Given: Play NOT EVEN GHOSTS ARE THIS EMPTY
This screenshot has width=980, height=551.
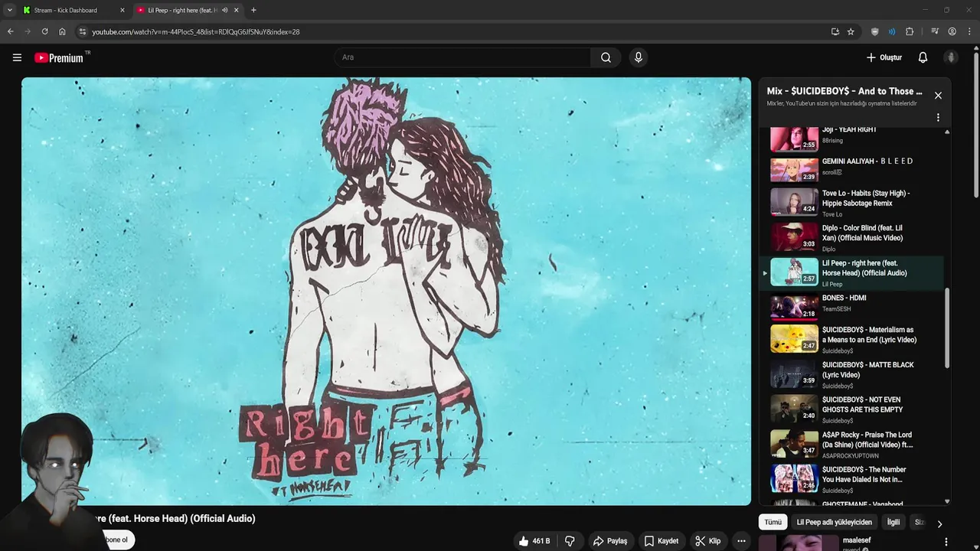Looking at the screenshot, I should coord(851,409).
